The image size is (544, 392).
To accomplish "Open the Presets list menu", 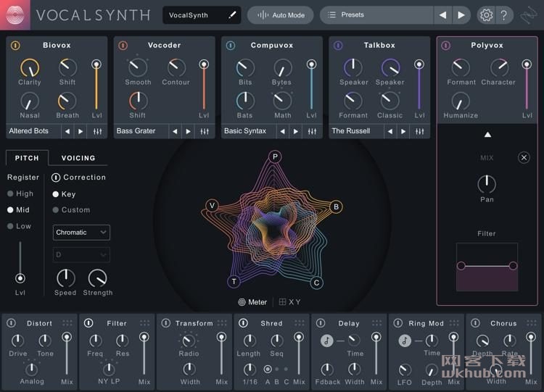I will pyautogui.click(x=376, y=15).
